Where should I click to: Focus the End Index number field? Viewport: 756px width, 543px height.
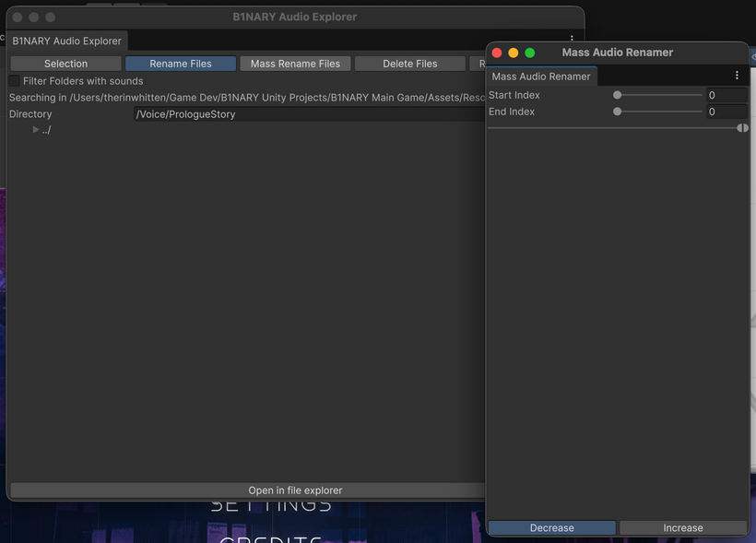pos(726,112)
